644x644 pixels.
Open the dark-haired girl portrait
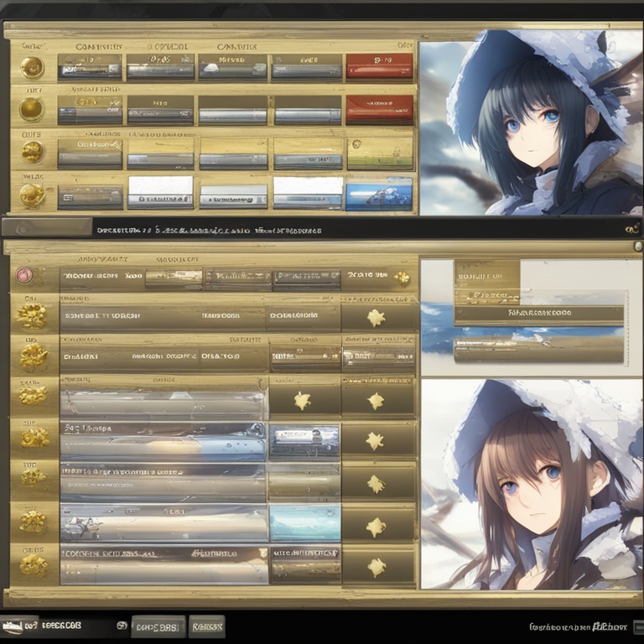pyautogui.click(x=530, y=122)
